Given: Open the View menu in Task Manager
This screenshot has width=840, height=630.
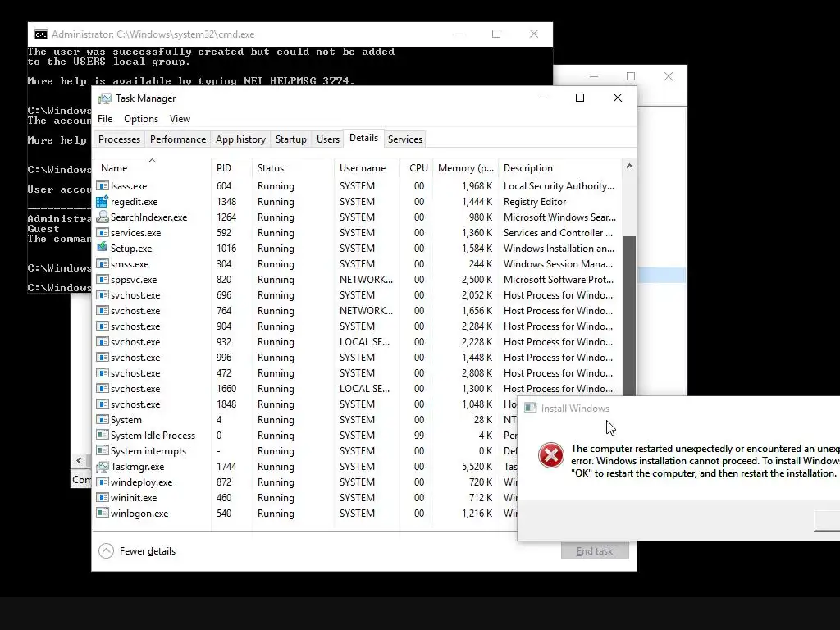Looking at the screenshot, I should (x=180, y=119).
